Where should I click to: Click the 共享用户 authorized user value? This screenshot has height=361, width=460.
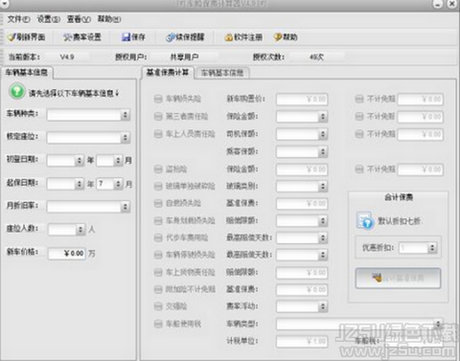(x=184, y=57)
